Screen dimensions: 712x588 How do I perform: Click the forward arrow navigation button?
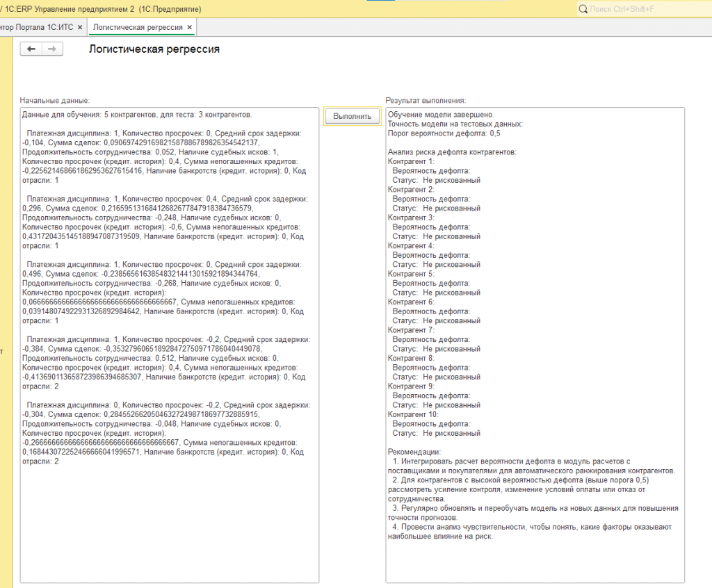click(x=52, y=49)
